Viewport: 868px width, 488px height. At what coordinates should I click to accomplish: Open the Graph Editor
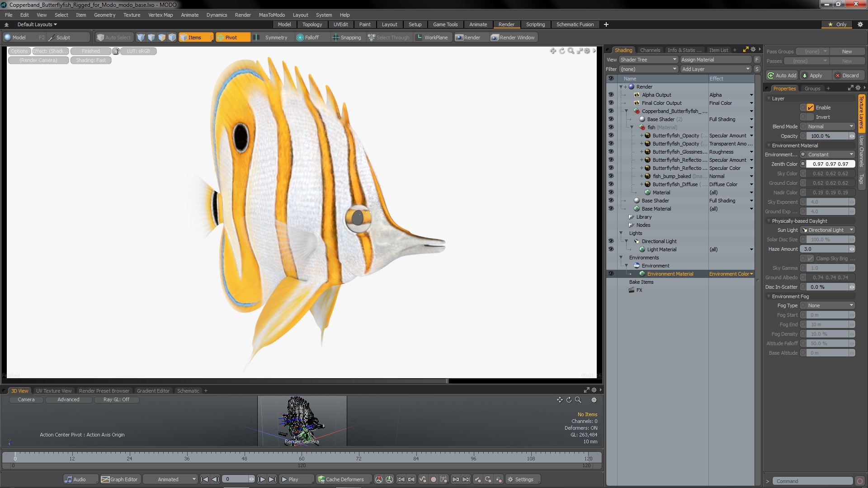[x=120, y=479]
